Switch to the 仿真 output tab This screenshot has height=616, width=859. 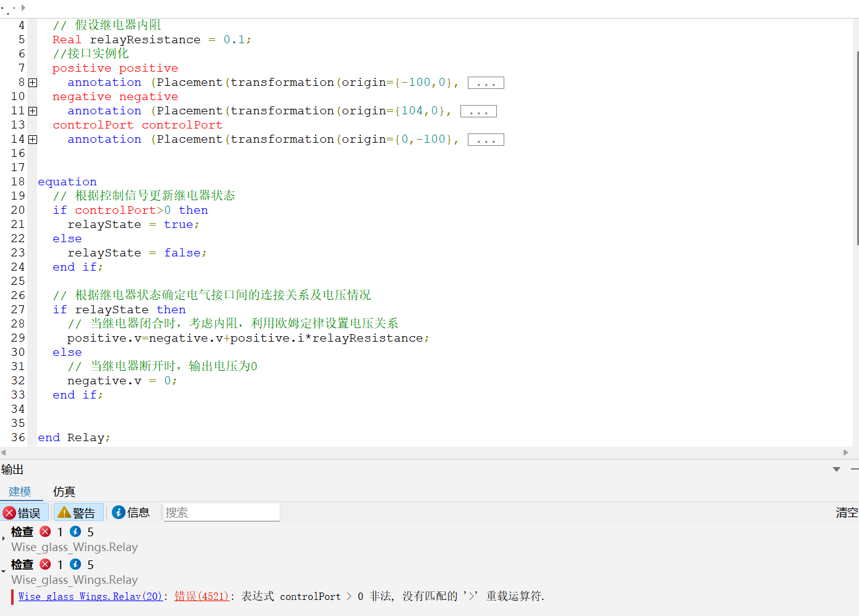pos(64,492)
